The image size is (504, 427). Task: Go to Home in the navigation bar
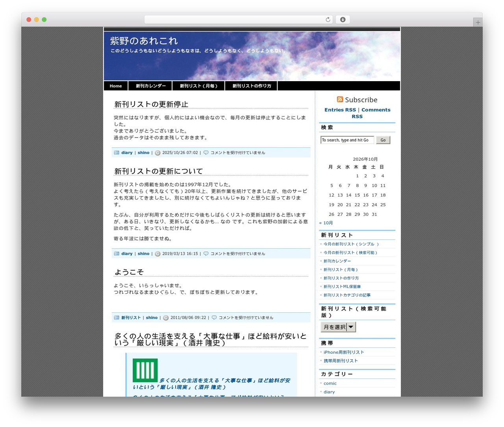pyautogui.click(x=116, y=86)
